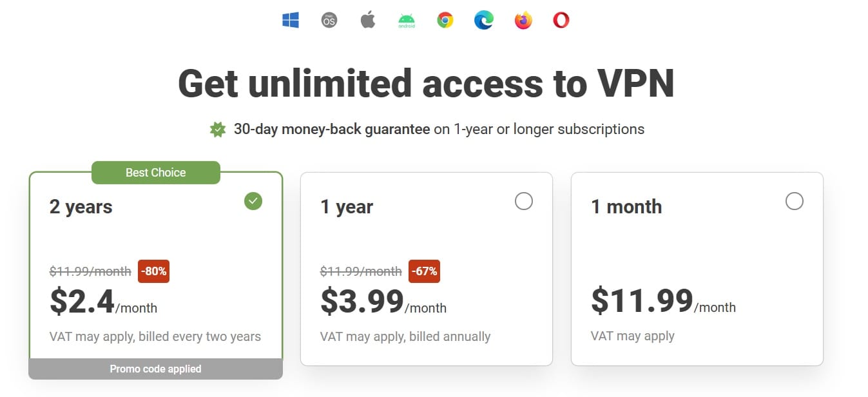Select the 1 month plan radio button
The height and width of the screenshot is (397, 868).
(x=794, y=201)
